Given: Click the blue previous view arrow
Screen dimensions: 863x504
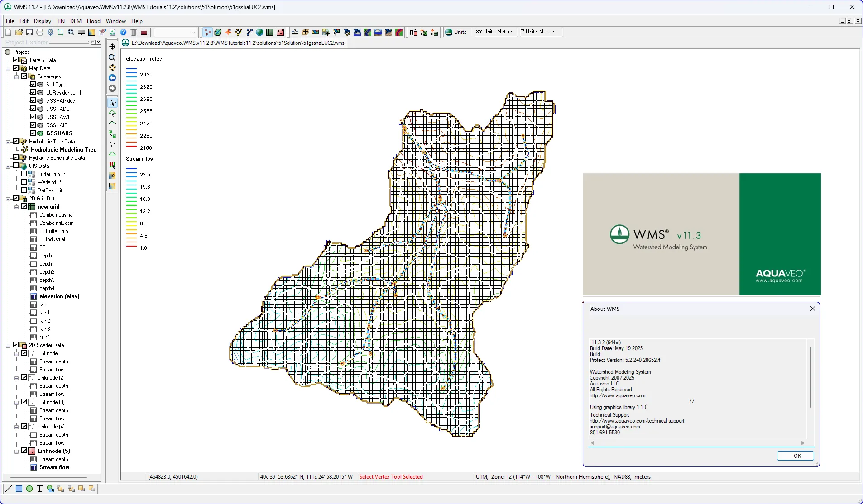Looking at the screenshot, I should coord(112,78).
